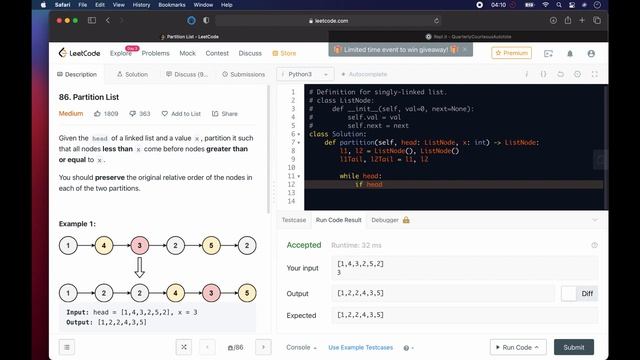The height and width of the screenshot is (360, 640).
Task: Click the info icon beside runtime result
Action: point(594,245)
